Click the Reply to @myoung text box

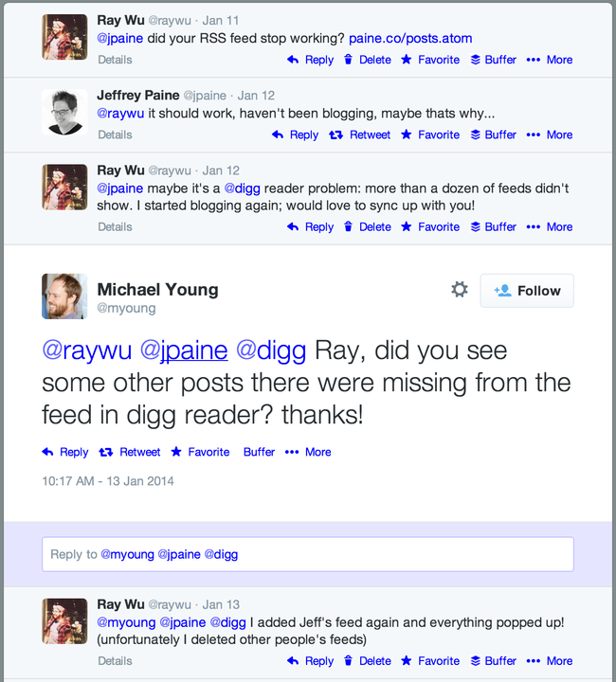click(307, 554)
